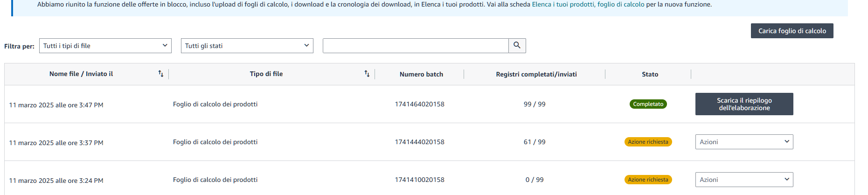Open the Tutti gli stati filter dropdown
The width and height of the screenshot is (868, 195).
pyautogui.click(x=247, y=46)
